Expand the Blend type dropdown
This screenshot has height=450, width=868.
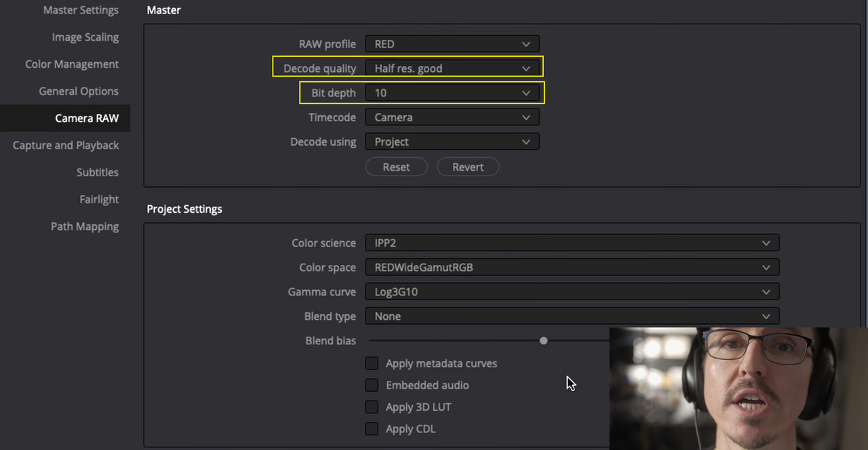(572, 316)
